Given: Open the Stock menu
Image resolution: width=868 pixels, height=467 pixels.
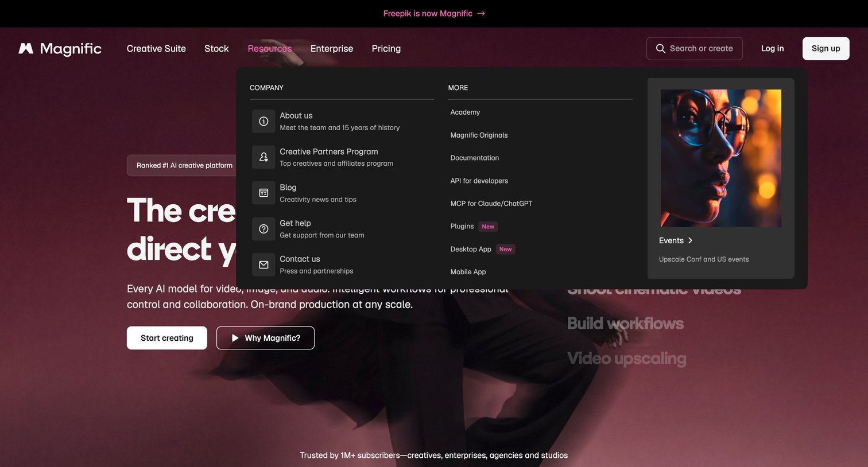Looking at the screenshot, I should 216,49.
